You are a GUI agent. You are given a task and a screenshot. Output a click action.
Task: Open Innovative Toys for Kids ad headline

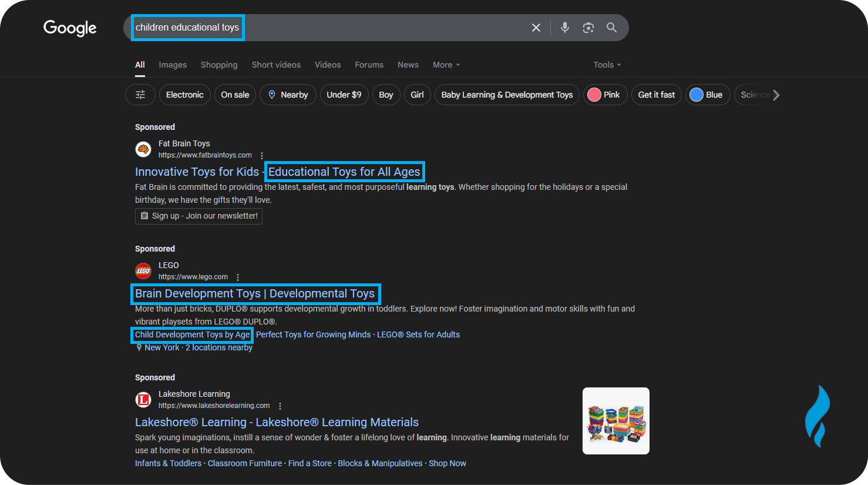tap(278, 172)
